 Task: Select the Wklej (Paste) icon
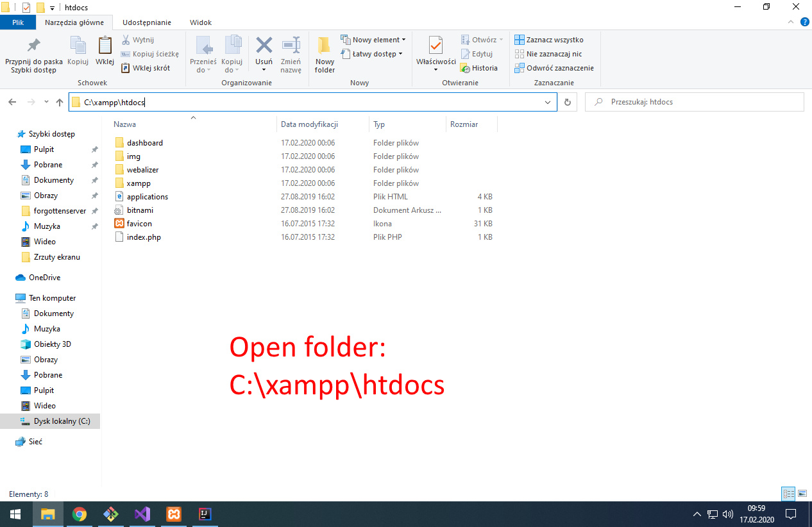(x=105, y=53)
